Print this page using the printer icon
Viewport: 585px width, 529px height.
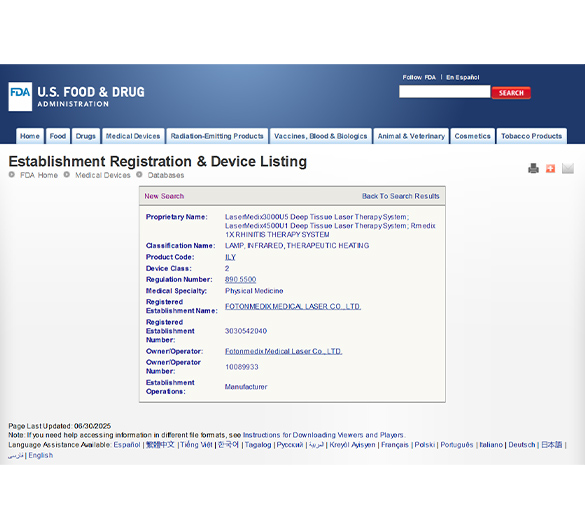534,169
